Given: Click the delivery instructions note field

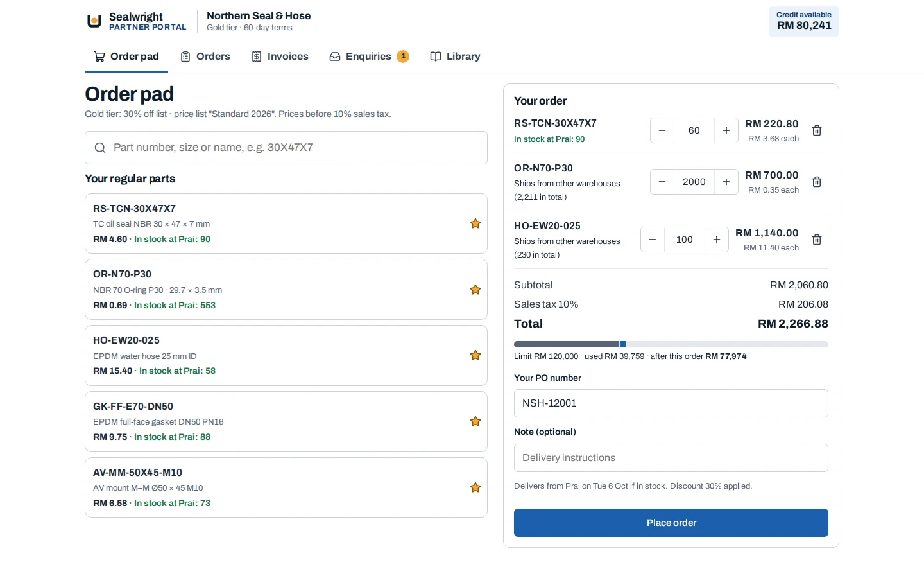Looking at the screenshot, I should click(x=671, y=458).
